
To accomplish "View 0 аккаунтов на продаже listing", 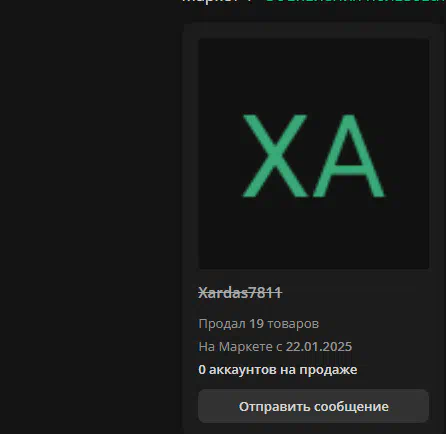I will pyautogui.click(x=278, y=370).
